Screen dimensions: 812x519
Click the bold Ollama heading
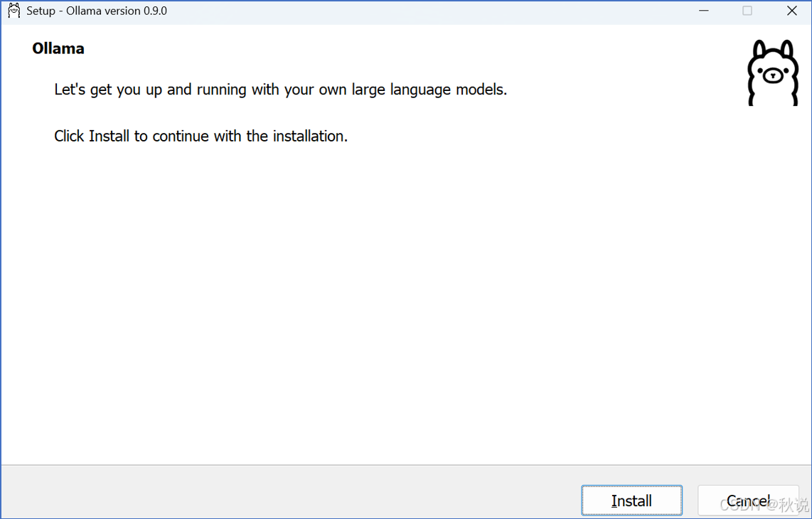(x=58, y=48)
